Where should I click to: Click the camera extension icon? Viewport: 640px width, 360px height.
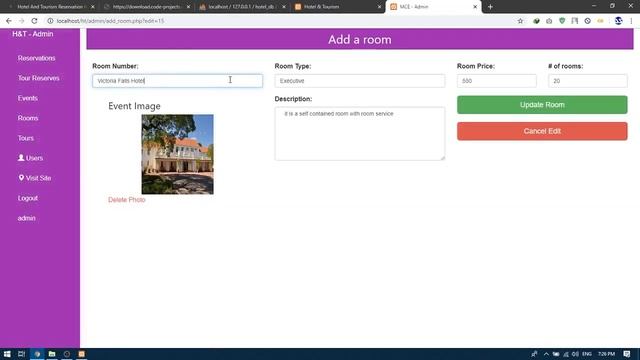point(549,21)
